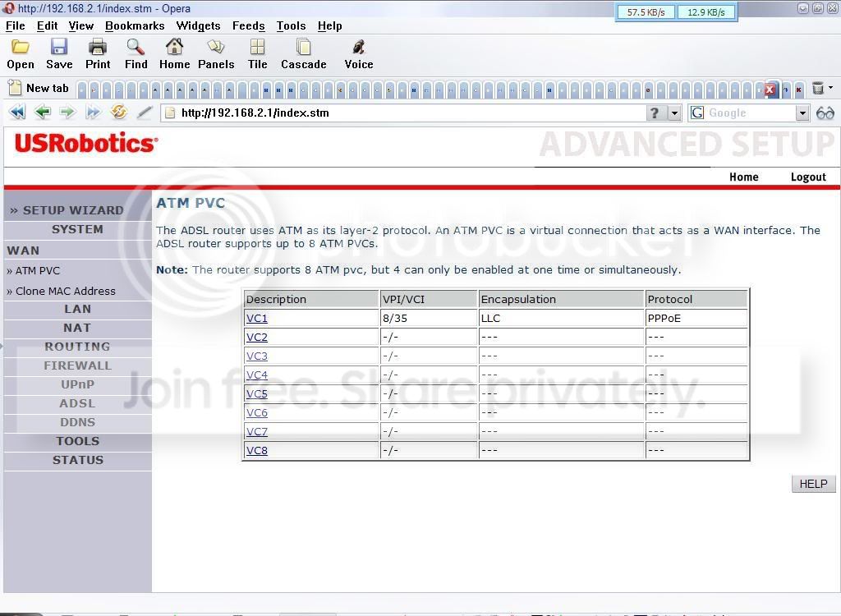Viewport: 841px width, 616px height.
Task: Open the closed tabs trash icon
Action: [x=818, y=88]
